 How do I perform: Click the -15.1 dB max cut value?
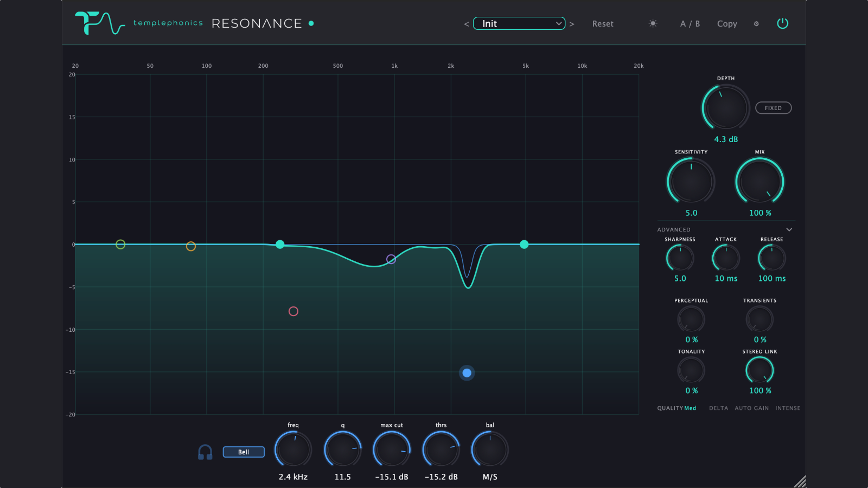(392, 477)
